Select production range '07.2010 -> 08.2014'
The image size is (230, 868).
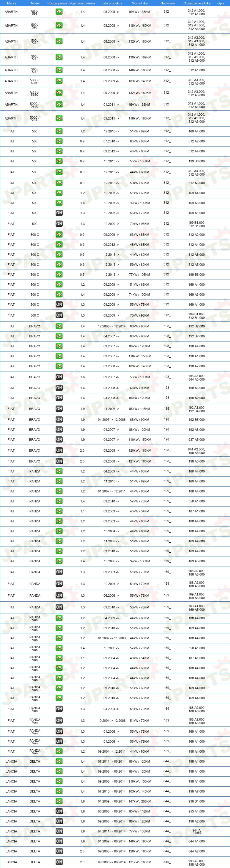coord(112,792)
